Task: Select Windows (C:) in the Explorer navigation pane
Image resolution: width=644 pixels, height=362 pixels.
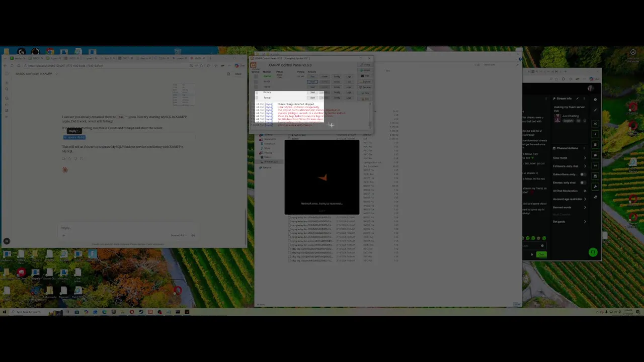Action: 269,162
